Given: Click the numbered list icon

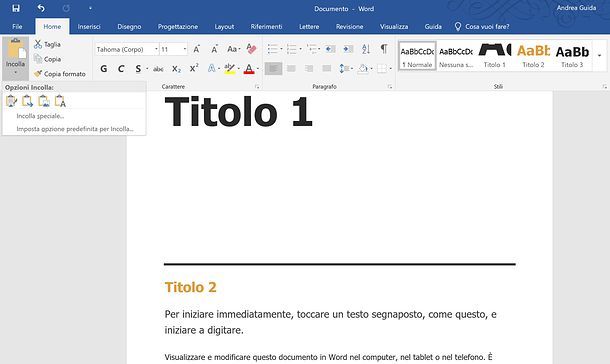Looking at the screenshot, I should 291,49.
